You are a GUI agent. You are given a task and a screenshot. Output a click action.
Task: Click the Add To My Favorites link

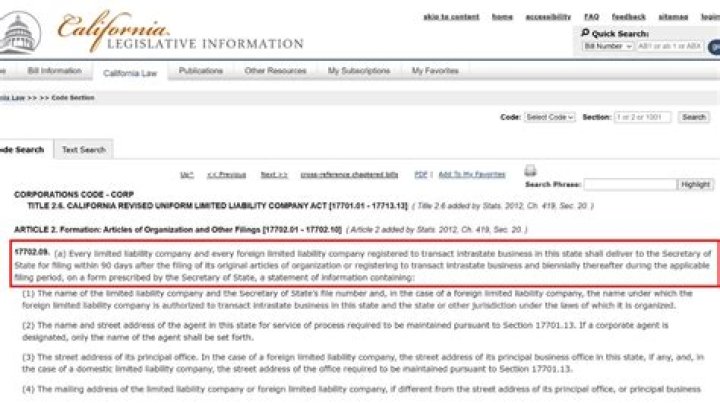point(471,174)
